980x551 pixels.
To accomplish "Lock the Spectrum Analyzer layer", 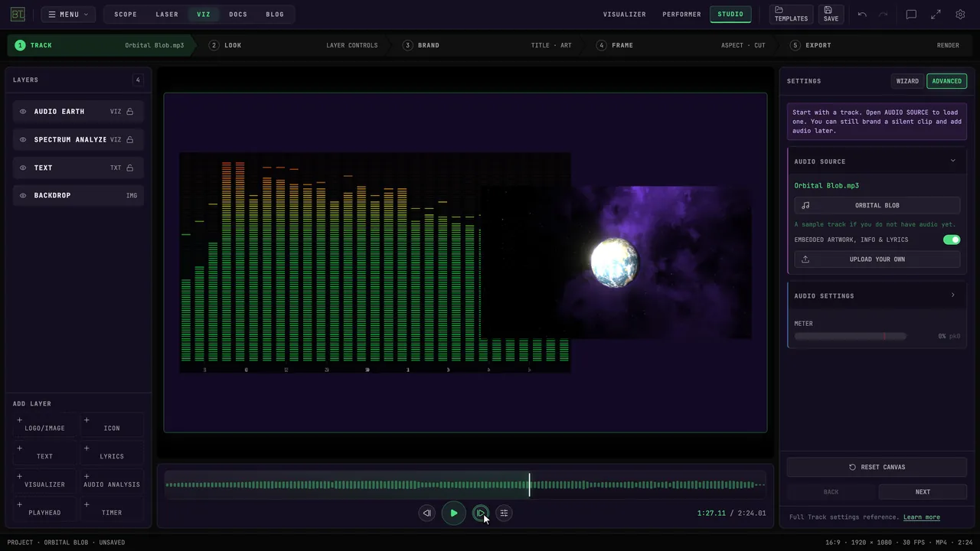I will click(x=130, y=139).
